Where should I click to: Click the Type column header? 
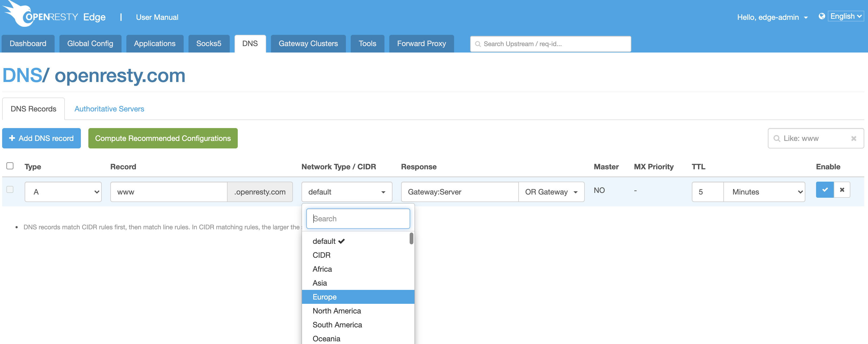tap(33, 167)
